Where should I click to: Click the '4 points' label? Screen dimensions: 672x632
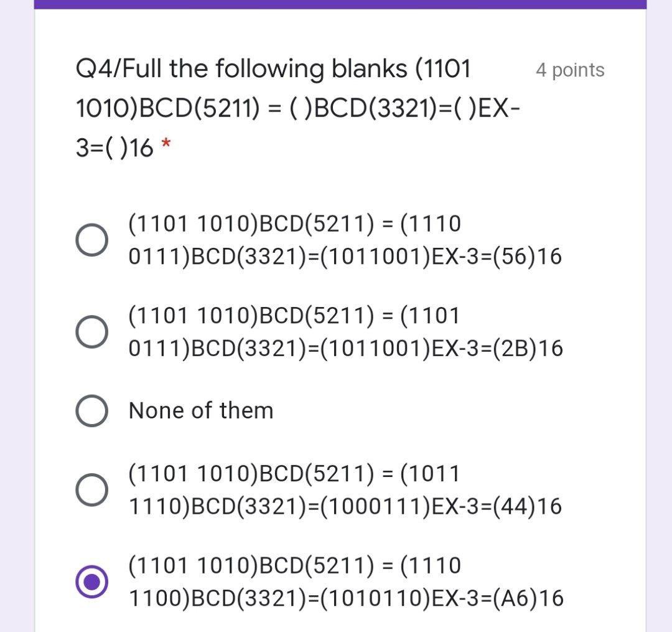[569, 70]
